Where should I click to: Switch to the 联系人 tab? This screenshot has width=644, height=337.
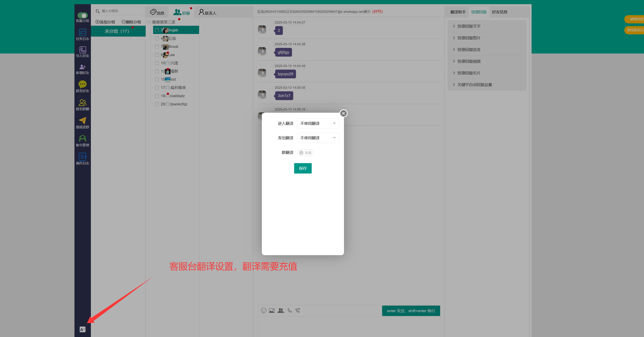(x=208, y=12)
